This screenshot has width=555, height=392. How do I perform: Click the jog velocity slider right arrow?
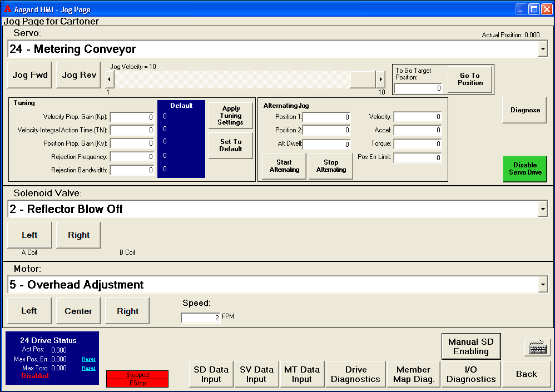point(380,80)
